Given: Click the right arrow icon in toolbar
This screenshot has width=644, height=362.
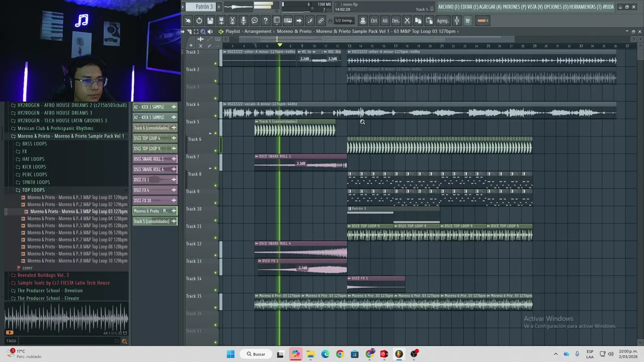Looking at the screenshot, I should click(299, 21).
